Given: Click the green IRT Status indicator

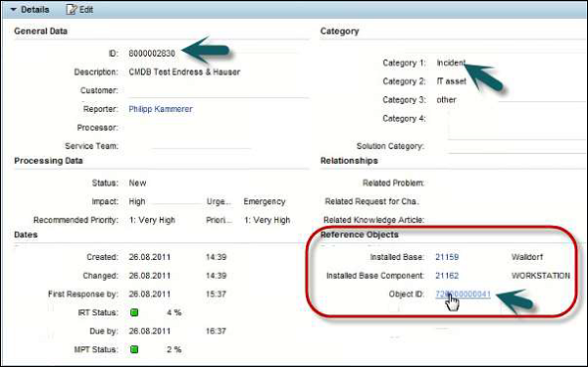Looking at the screenshot, I should [134, 312].
